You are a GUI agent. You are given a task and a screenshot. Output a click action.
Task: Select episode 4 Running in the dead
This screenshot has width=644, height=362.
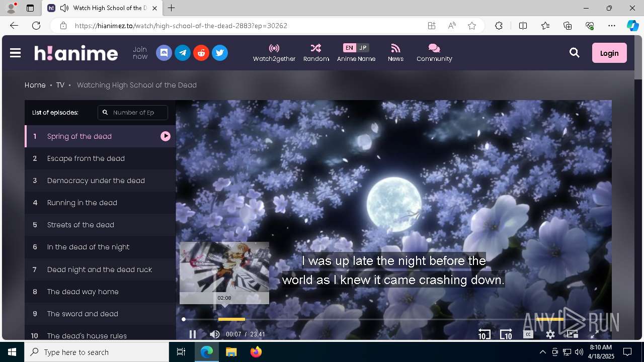tap(100, 203)
